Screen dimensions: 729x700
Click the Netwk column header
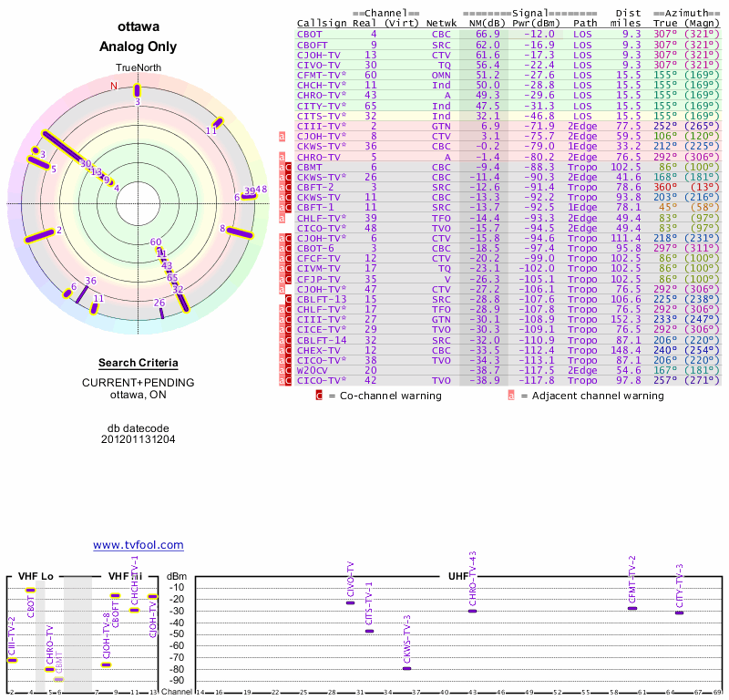(x=441, y=24)
